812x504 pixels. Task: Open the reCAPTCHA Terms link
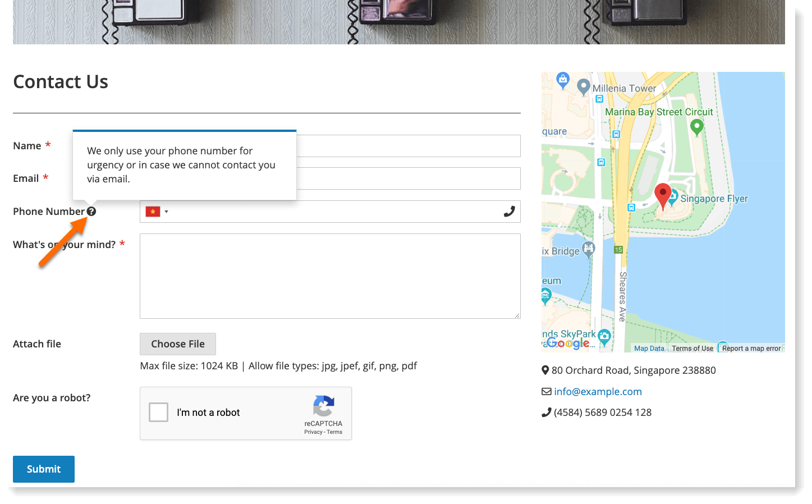[x=334, y=432]
